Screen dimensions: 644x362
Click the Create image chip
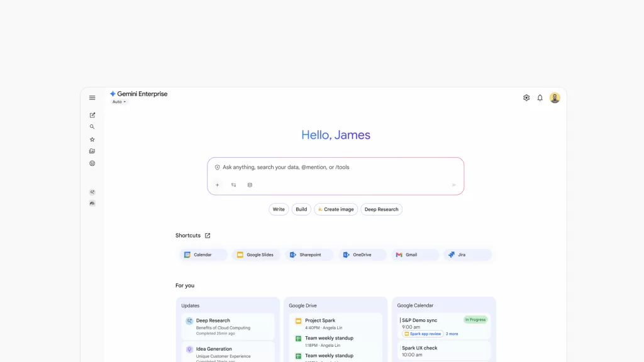pos(336,209)
